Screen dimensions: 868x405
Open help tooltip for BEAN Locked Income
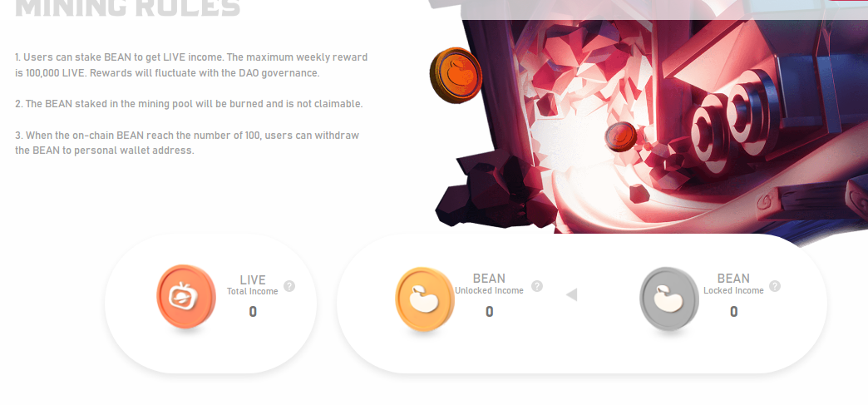(775, 286)
